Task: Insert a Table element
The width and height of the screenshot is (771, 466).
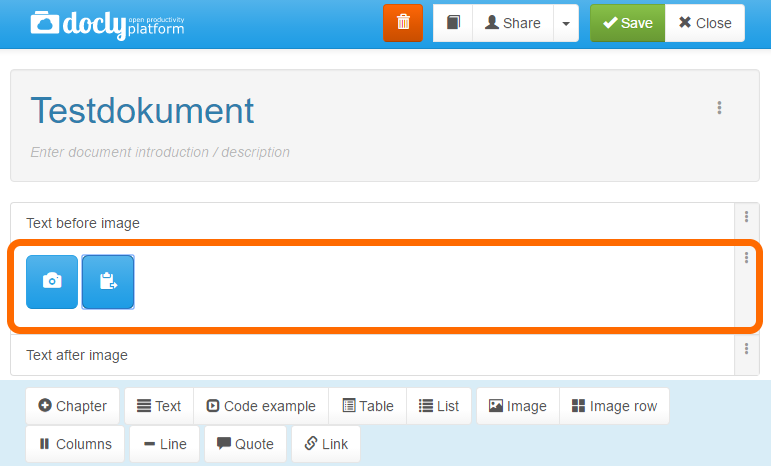Action: click(x=368, y=406)
